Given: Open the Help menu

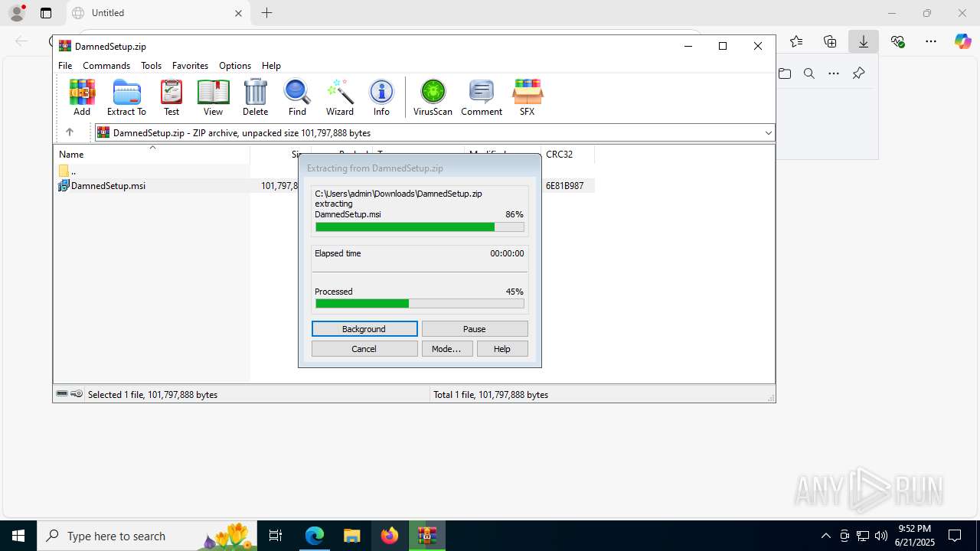Looking at the screenshot, I should click(271, 66).
